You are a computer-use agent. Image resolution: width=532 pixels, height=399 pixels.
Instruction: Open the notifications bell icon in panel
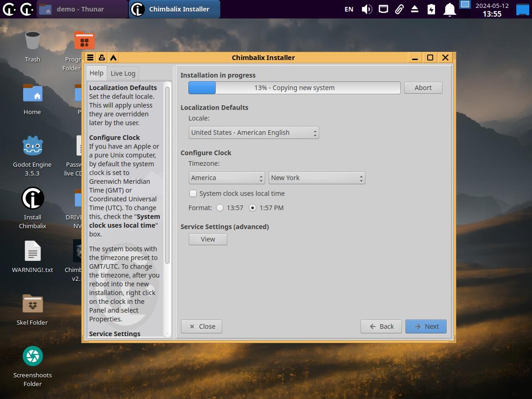pos(449,9)
